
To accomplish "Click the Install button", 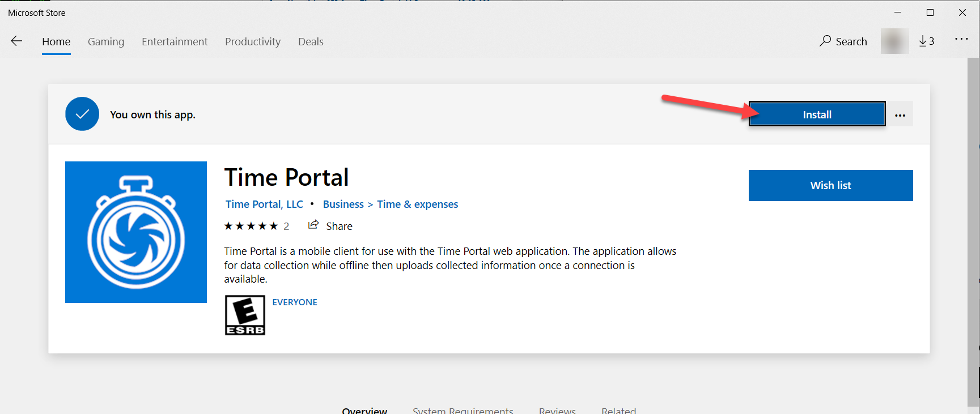I will [x=817, y=114].
